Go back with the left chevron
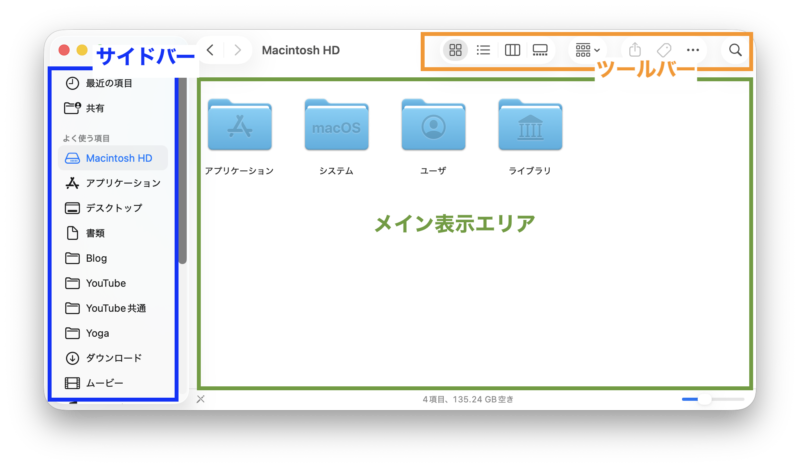The height and width of the screenshot is (468, 800). (210, 49)
